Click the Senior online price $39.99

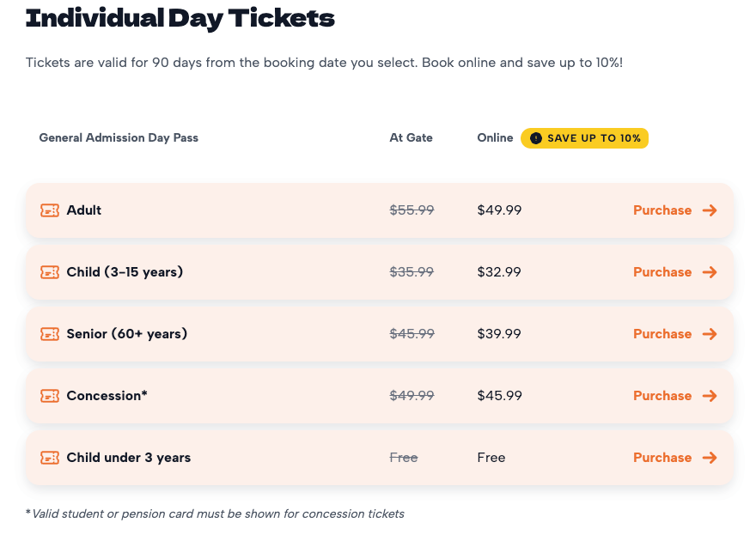[499, 334]
